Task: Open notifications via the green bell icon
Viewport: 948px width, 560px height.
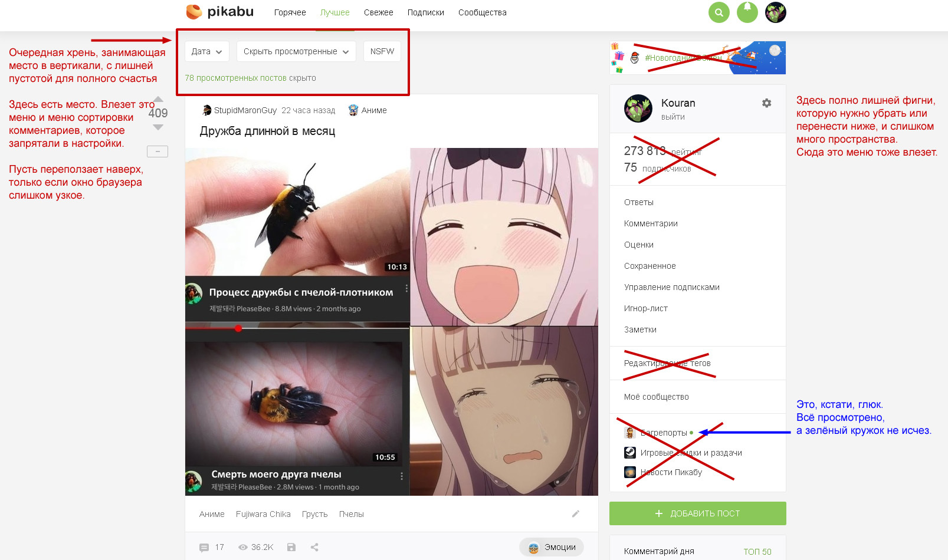Action: click(747, 12)
